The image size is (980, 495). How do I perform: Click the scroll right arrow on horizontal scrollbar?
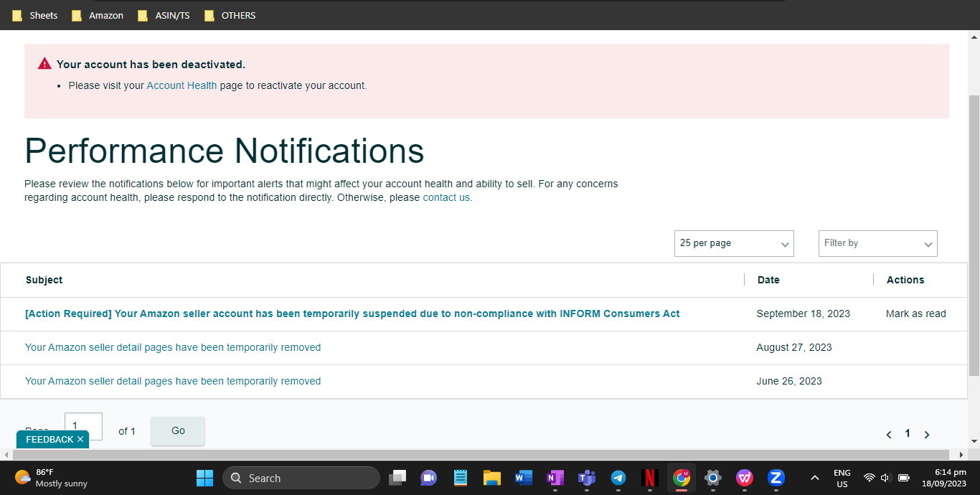pos(962,455)
